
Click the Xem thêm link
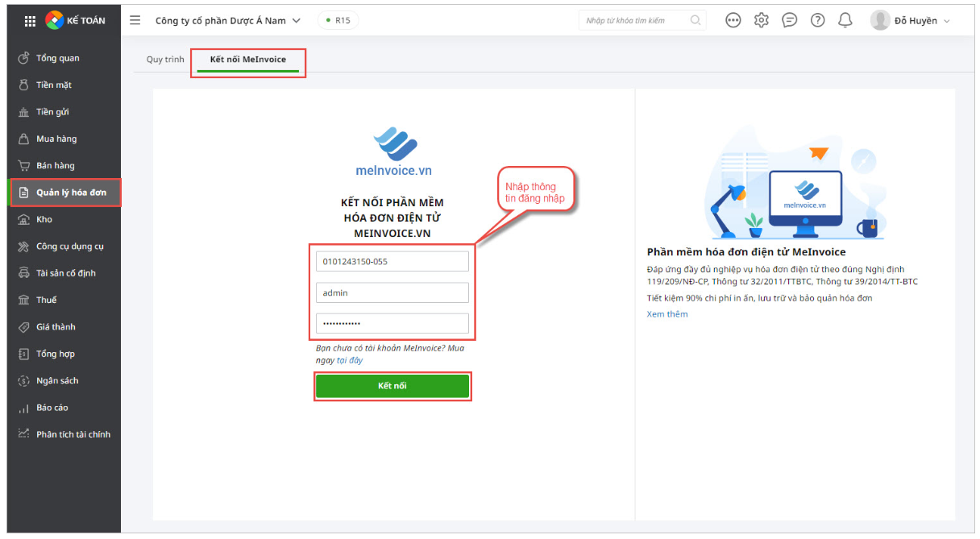coord(667,314)
